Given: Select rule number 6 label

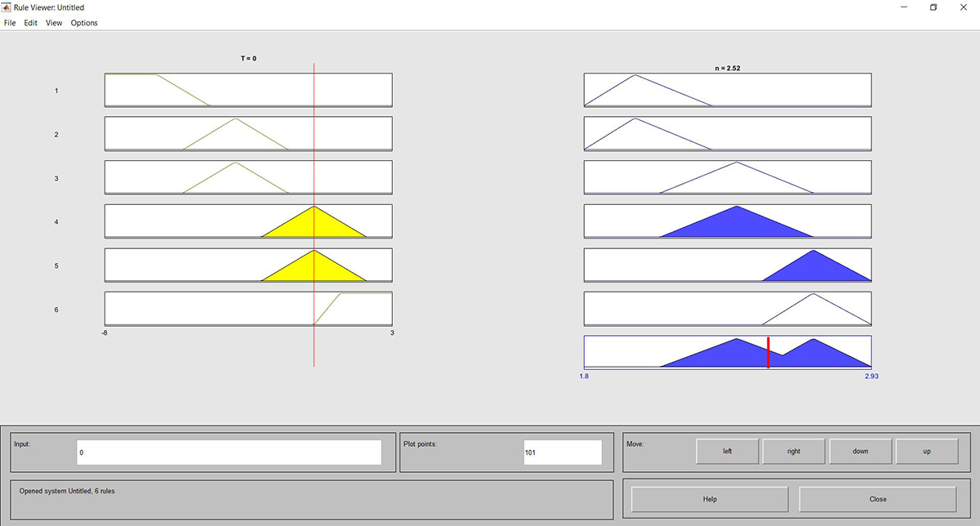Looking at the screenshot, I should (56, 310).
